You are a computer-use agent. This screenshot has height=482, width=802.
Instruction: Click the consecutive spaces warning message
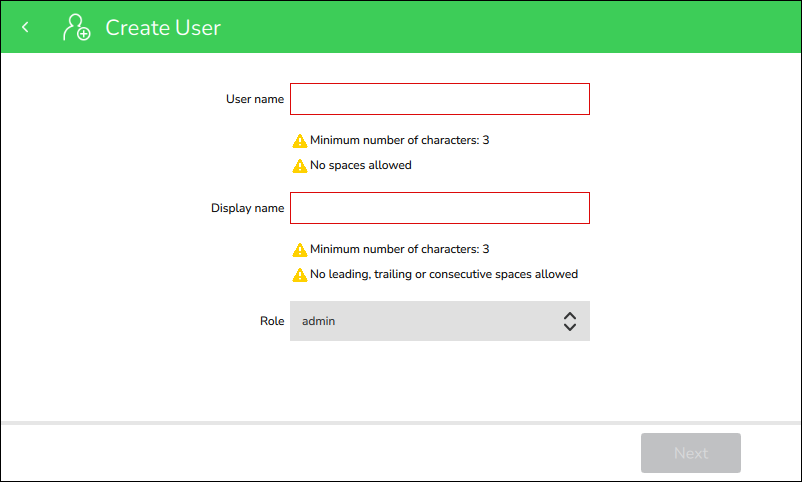[444, 274]
